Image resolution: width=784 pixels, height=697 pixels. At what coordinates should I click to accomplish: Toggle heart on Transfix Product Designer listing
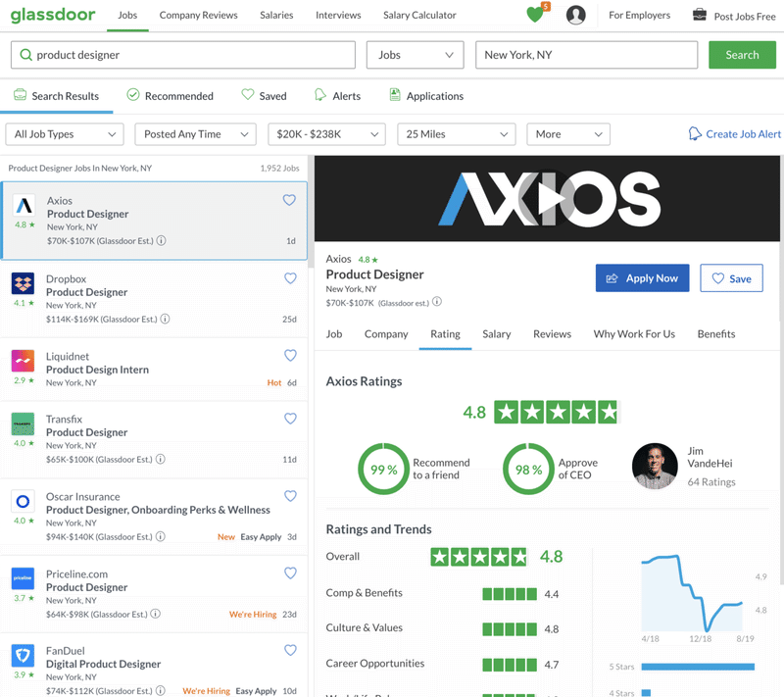click(290, 418)
